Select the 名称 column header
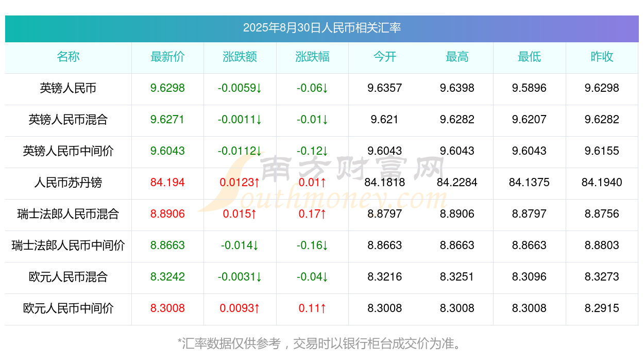This screenshot has width=644, height=360. 68,57
